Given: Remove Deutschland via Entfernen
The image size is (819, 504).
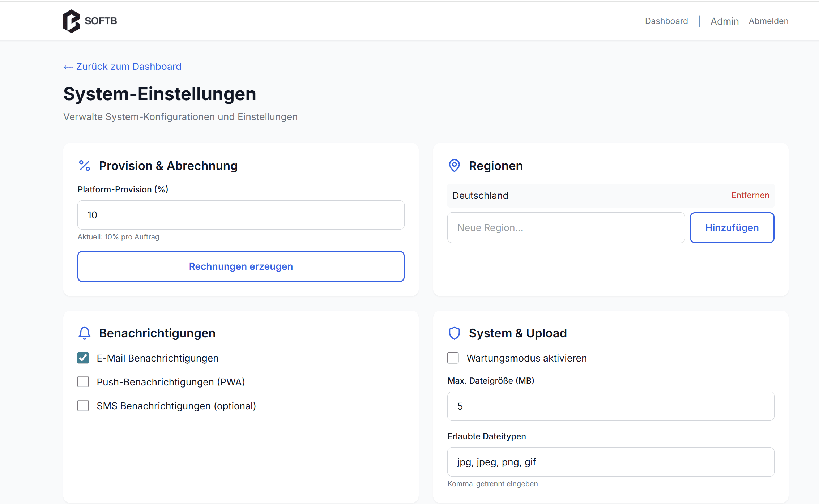Looking at the screenshot, I should coord(750,195).
